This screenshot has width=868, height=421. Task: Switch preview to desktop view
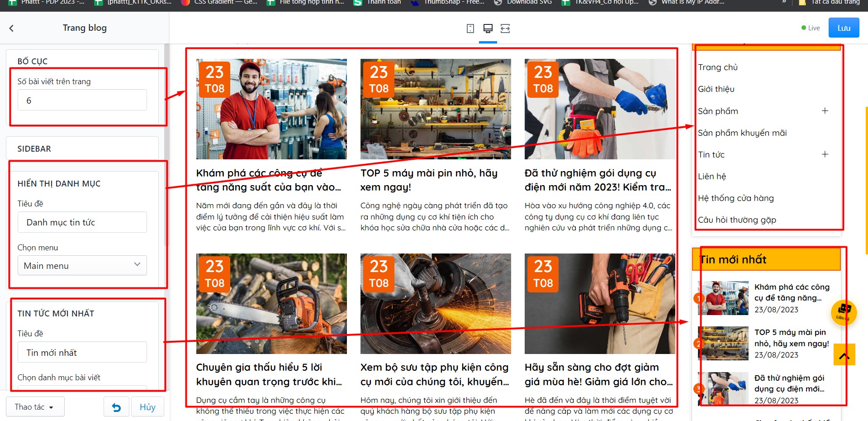(x=488, y=29)
